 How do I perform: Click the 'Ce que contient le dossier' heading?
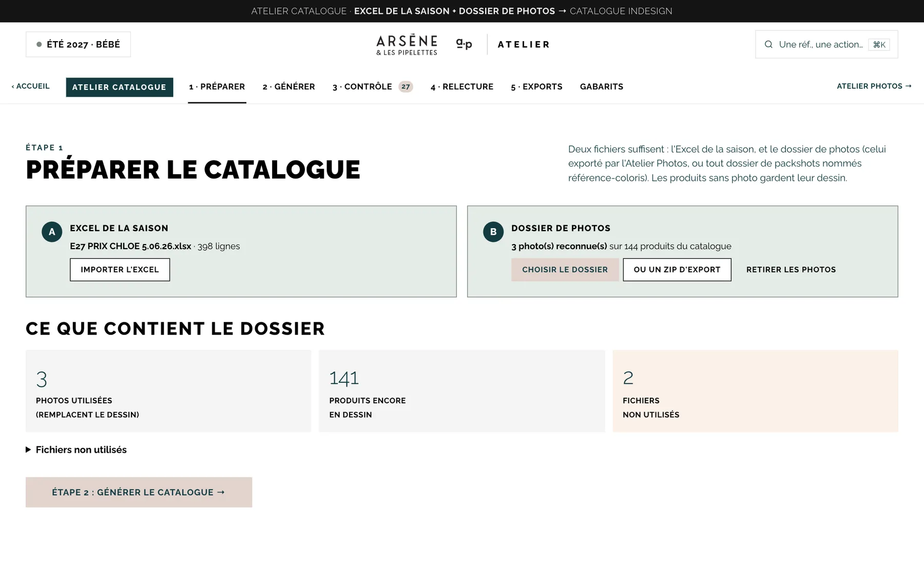click(175, 328)
